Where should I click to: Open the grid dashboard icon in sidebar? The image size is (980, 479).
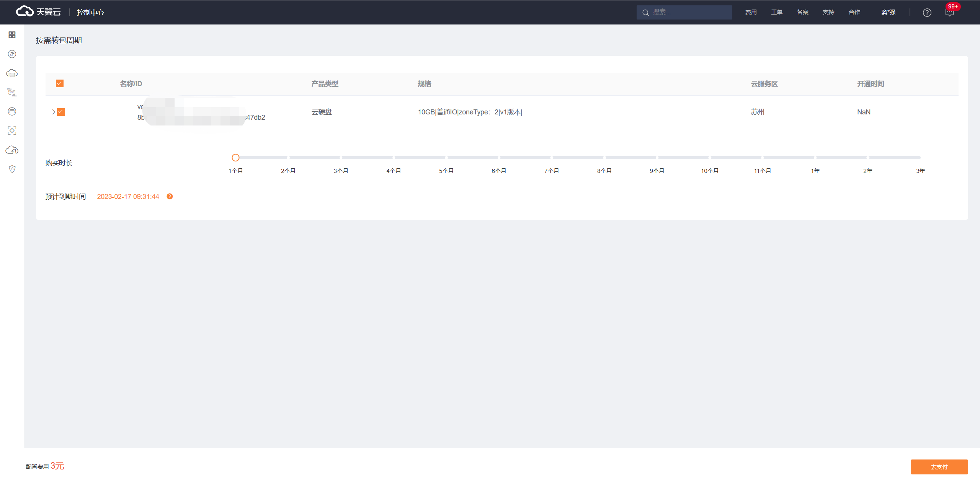pyautogui.click(x=12, y=35)
